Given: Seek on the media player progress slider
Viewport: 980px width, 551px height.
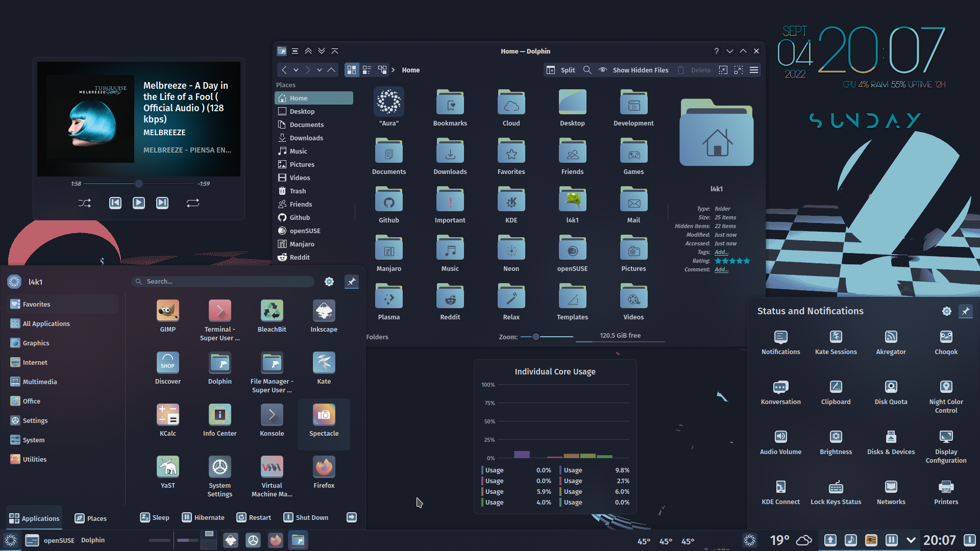Looking at the screenshot, I should click(140, 184).
